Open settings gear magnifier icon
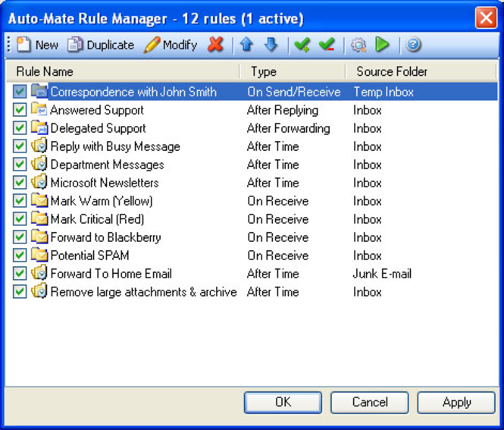Screen dimensions: 504x430 coord(358,45)
